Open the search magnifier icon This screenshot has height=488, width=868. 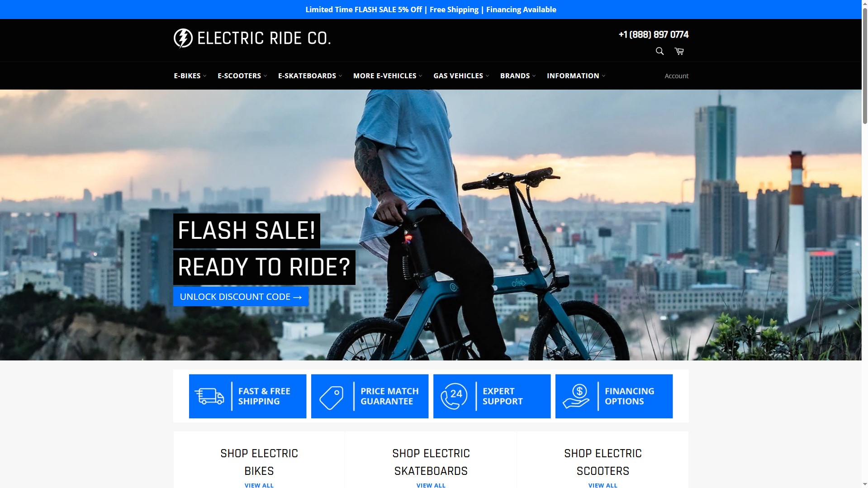click(659, 51)
